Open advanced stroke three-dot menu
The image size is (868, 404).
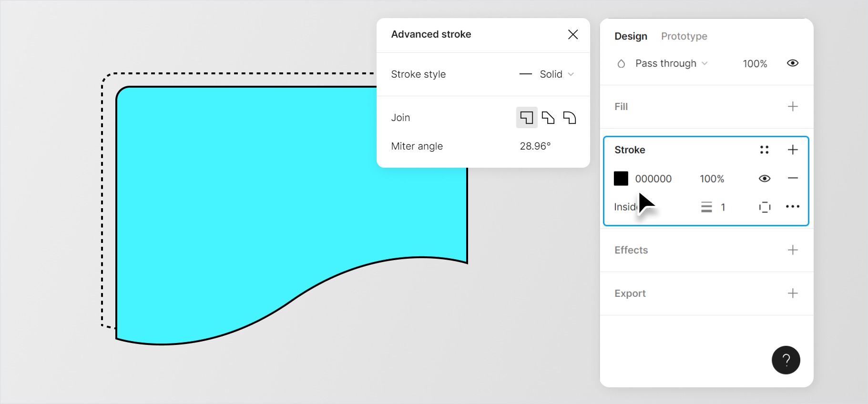tap(792, 207)
